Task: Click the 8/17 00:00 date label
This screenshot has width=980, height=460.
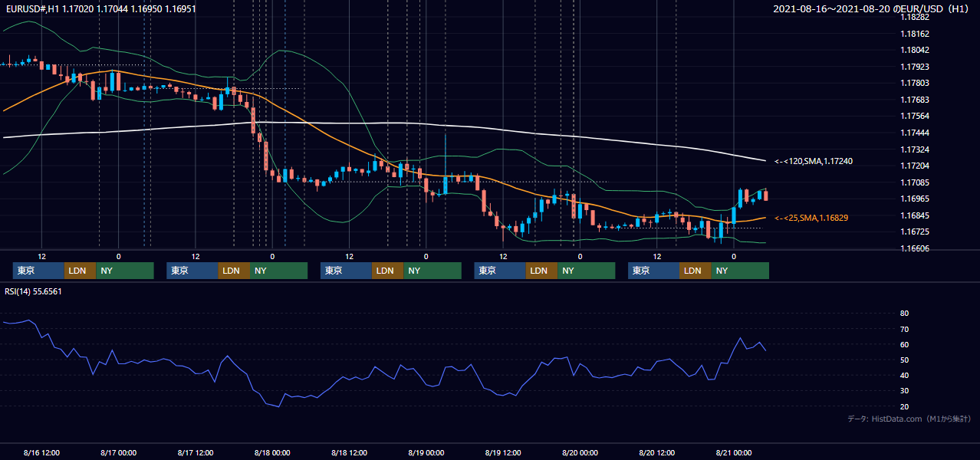Action: click(x=119, y=453)
